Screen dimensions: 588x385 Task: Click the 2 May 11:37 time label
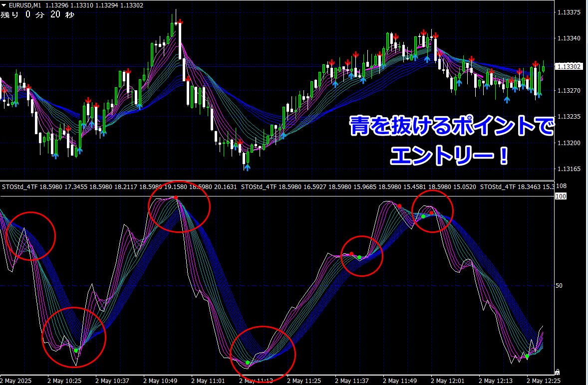point(352,381)
